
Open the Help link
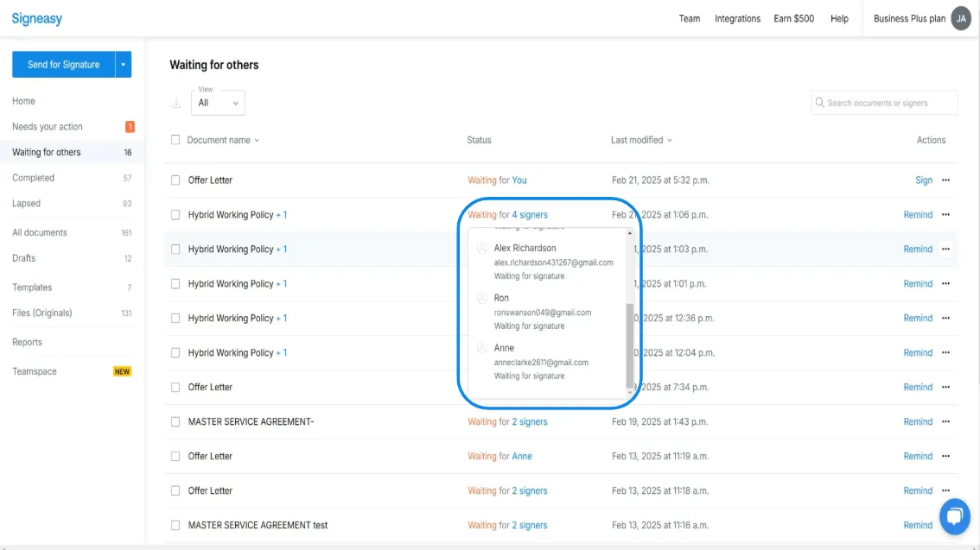[x=839, y=19]
